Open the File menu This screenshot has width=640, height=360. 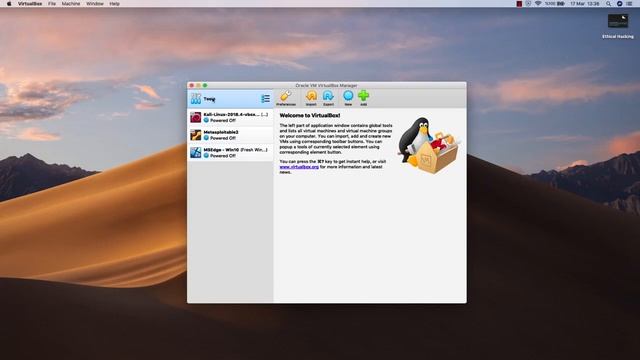pyautogui.click(x=52, y=4)
